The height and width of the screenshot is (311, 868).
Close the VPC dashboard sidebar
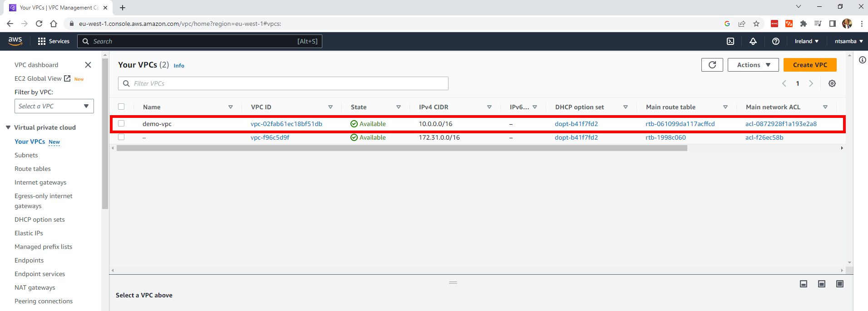tap(88, 65)
